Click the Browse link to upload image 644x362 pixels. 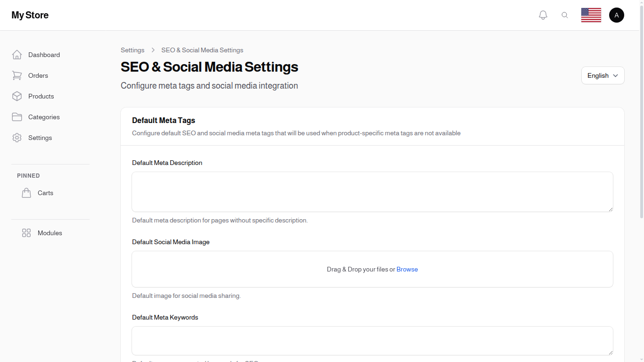pos(407,269)
